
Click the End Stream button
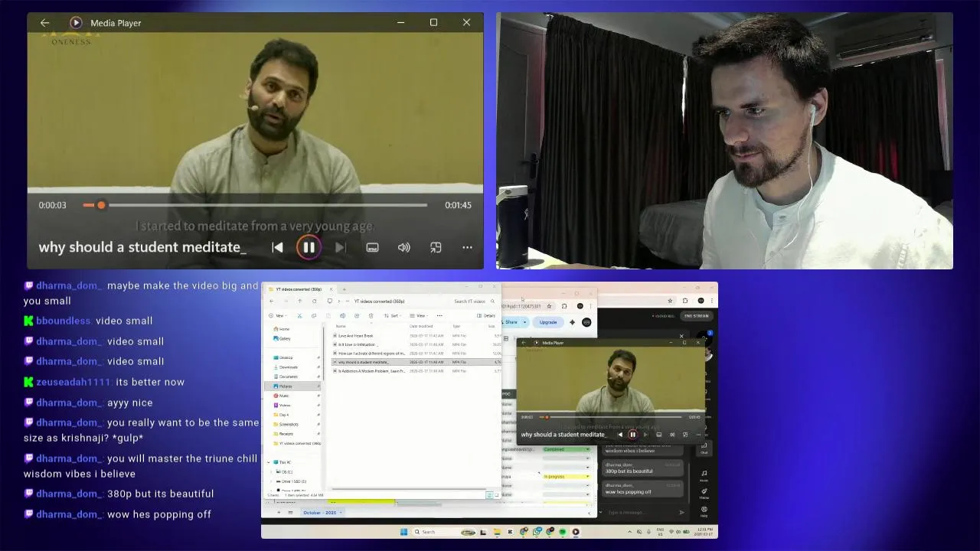697,316
